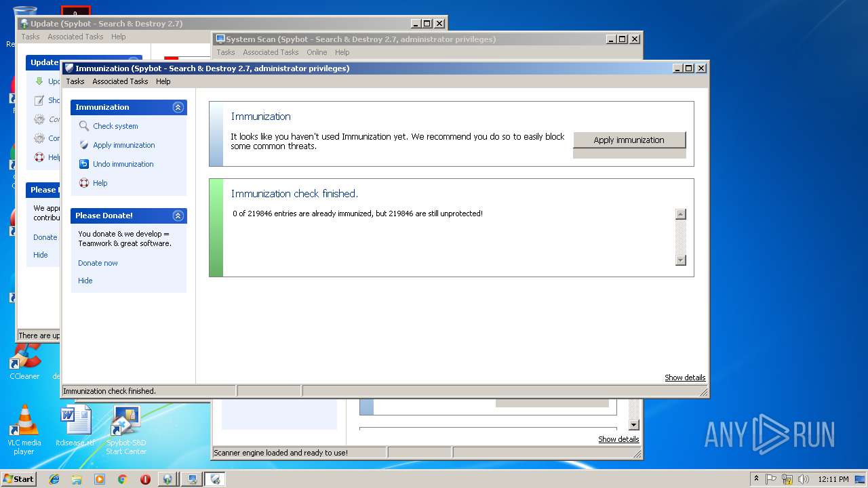Collapse the Please Donate! sidebar panel
The height and width of the screenshot is (488, 868).
[x=178, y=216]
